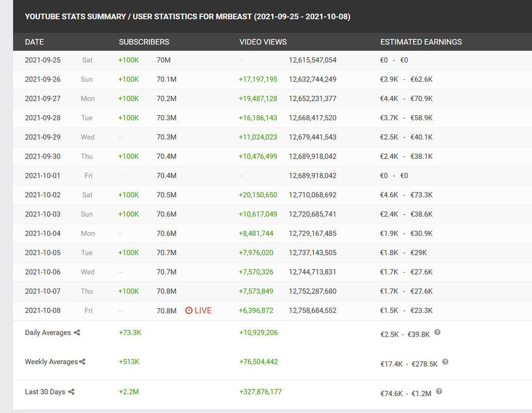
Task: Click last 30 days subscribers +2.2M
Action: point(129,392)
